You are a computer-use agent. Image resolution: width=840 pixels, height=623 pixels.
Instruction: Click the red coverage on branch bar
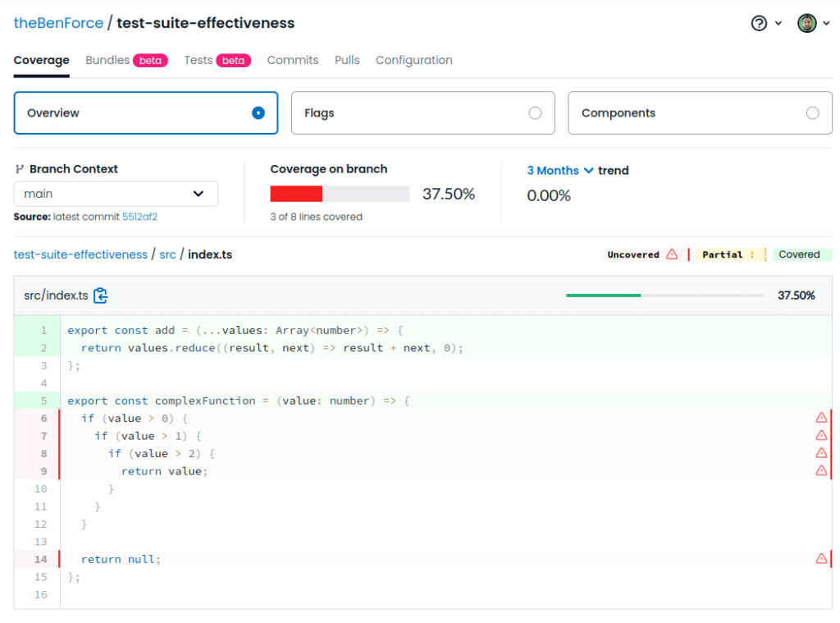point(296,194)
